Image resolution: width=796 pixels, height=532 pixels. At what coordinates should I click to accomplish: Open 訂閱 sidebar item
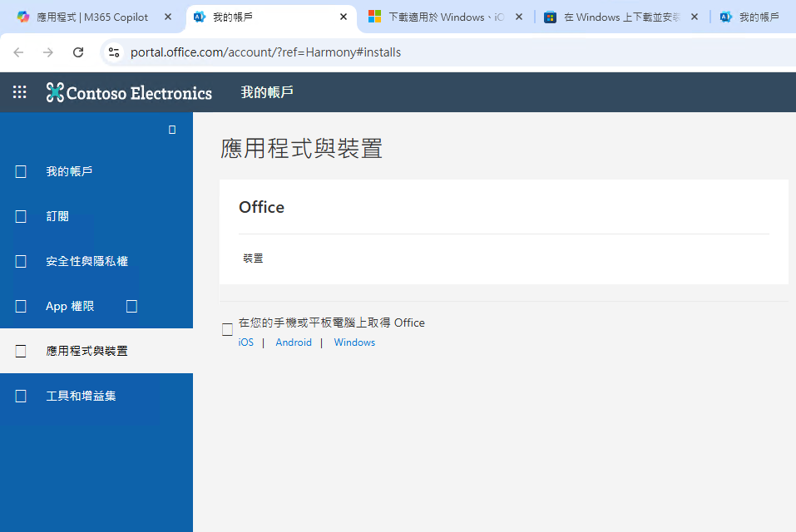pyautogui.click(x=96, y=217)
